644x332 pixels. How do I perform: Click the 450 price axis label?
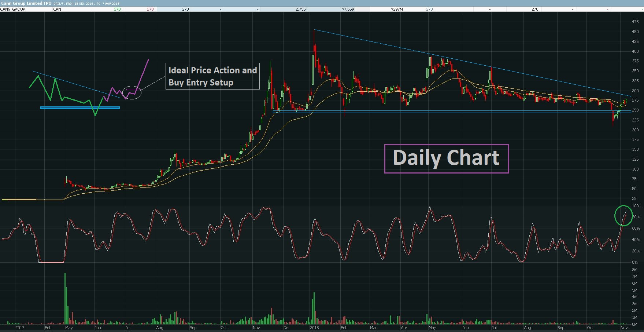click(x=635, y=32)
